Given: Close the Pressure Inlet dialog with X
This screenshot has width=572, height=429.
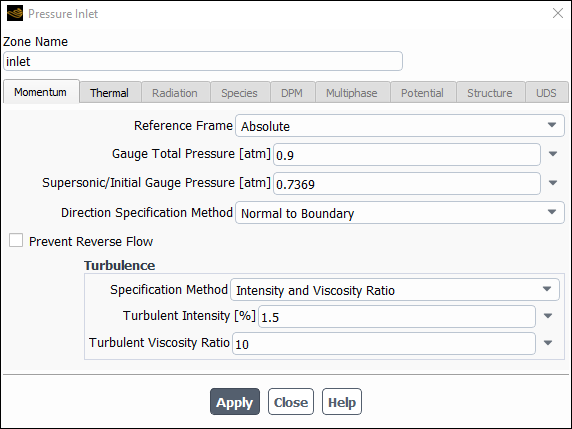Looking at the screenshot, I should coord(557,13).
